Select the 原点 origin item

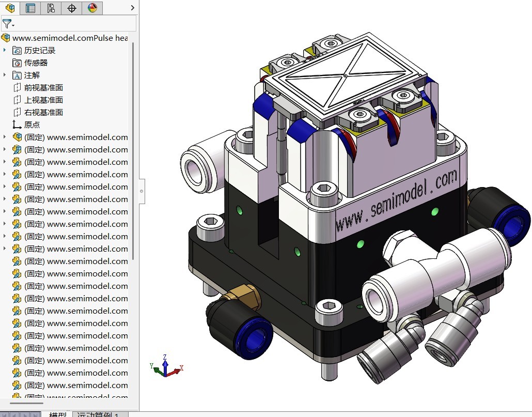click(26, 125)
